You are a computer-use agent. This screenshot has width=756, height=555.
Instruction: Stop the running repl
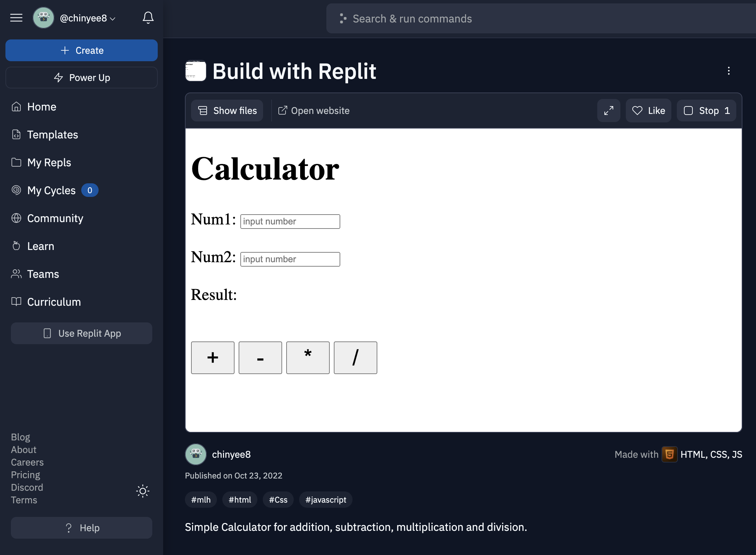tap(706, 111)
